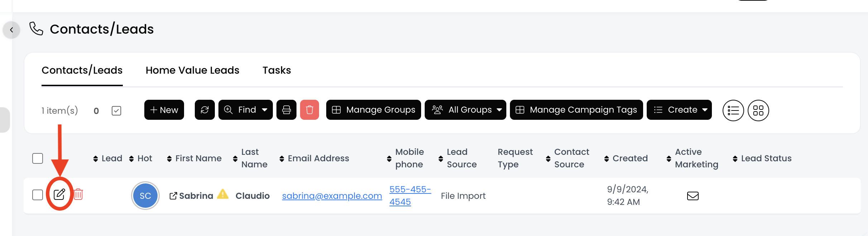This screenshot has width=868, height=236.
Task: Click the envelope icon under Active Marketing
Action: pyautogui.click(x=693, y=196)
